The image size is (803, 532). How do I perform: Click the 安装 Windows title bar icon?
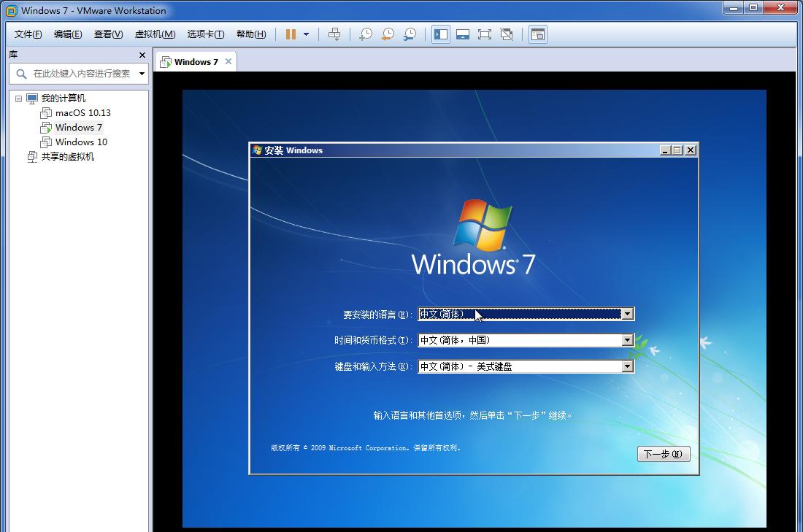click(x=257, y=150)
